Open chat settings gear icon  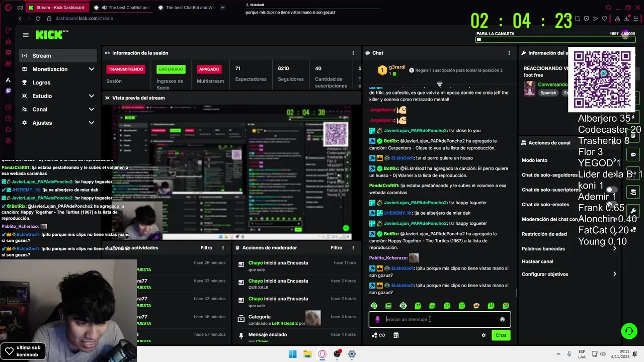click(484, 335)
